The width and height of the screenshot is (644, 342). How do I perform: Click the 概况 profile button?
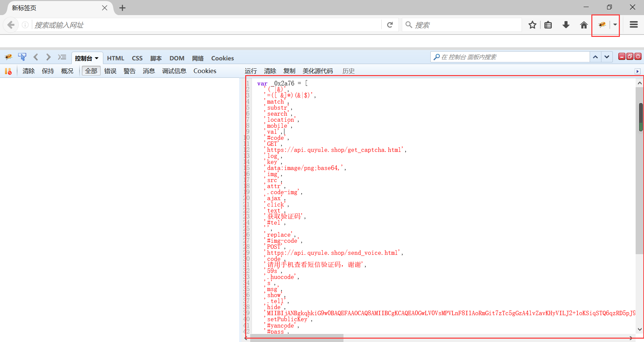67,71
